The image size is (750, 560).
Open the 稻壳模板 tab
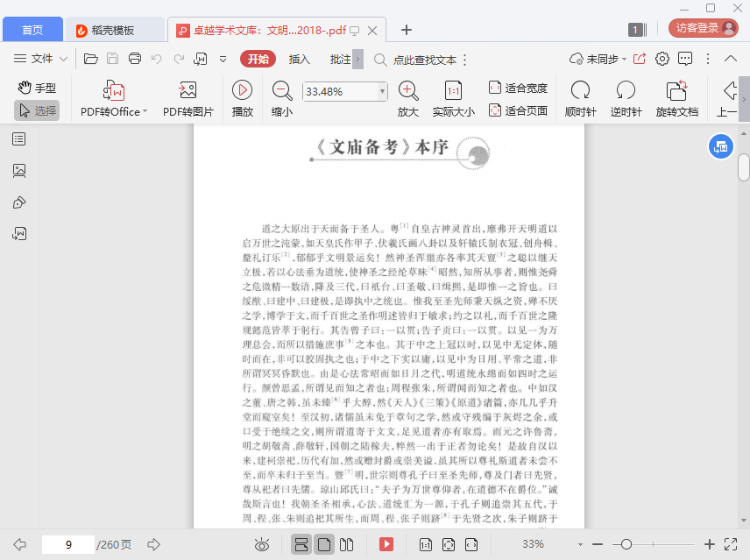[x=113, y=30]
